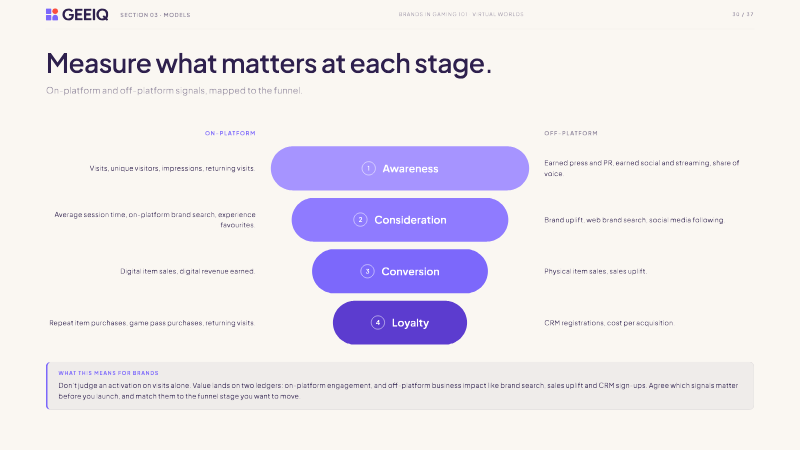The image size is (800, 450).
Task: Select the Awareness funnel stage
Action: (399, 168)
